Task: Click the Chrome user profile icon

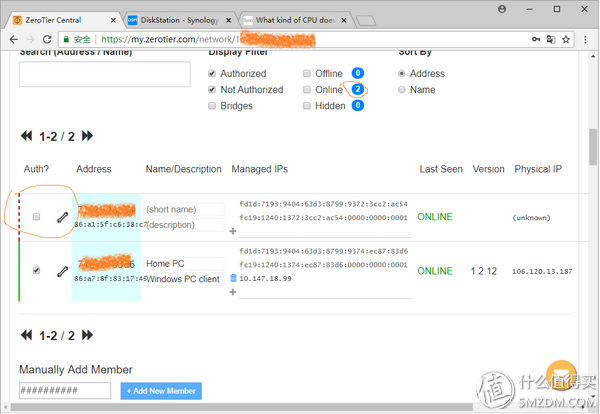Action: [x=502, y=9]
